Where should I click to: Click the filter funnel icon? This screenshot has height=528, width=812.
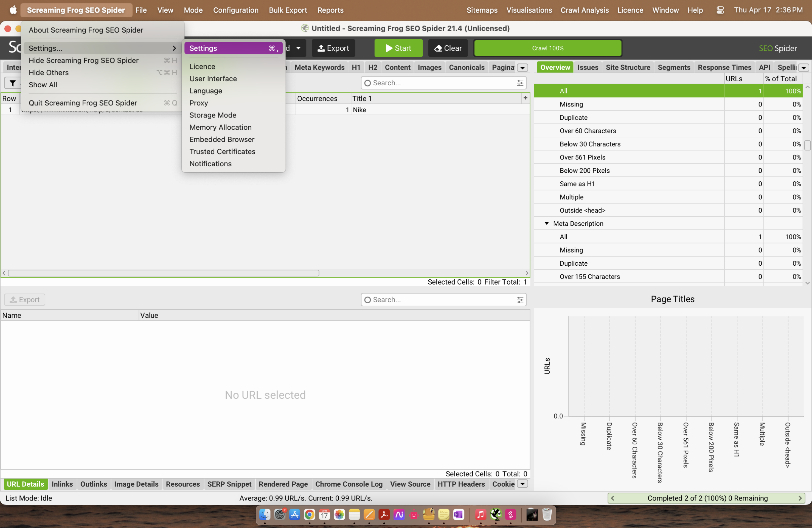13,83
